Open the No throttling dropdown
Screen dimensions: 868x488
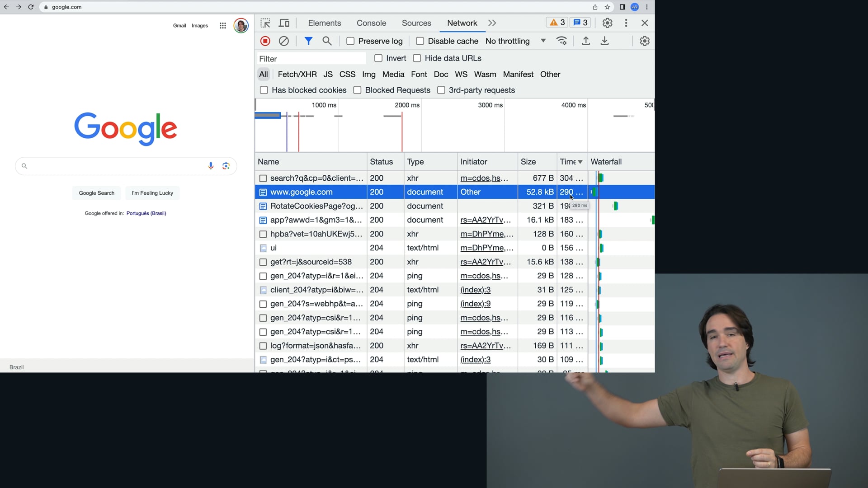point(516,41)
